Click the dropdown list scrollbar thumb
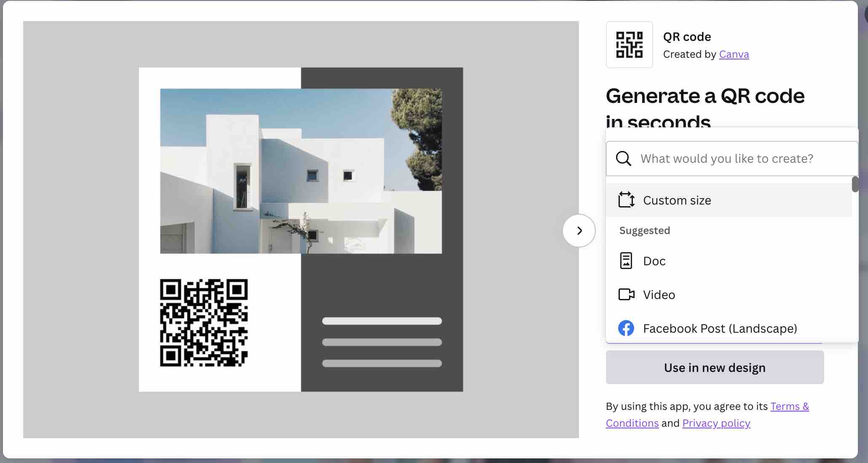This screenshot has width=868, height=463. (855, 184)
